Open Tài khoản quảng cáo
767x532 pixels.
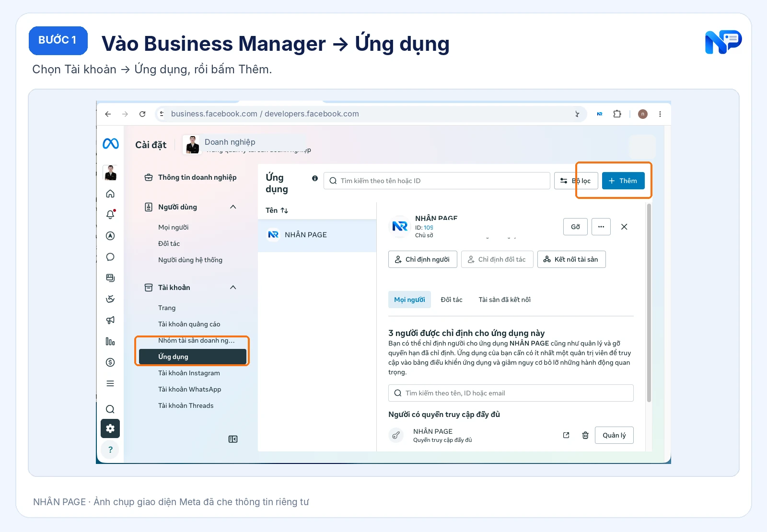click(189, 324)
